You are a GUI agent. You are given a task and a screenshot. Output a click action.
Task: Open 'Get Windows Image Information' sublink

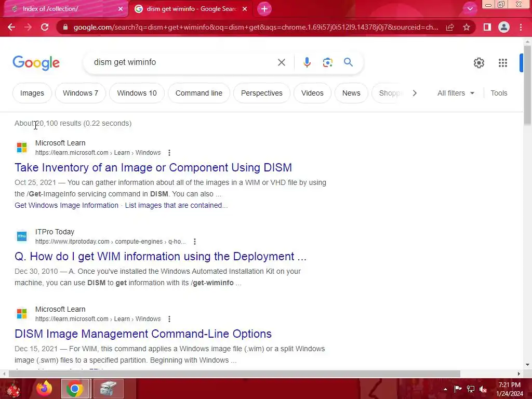[x=66, y=205]
